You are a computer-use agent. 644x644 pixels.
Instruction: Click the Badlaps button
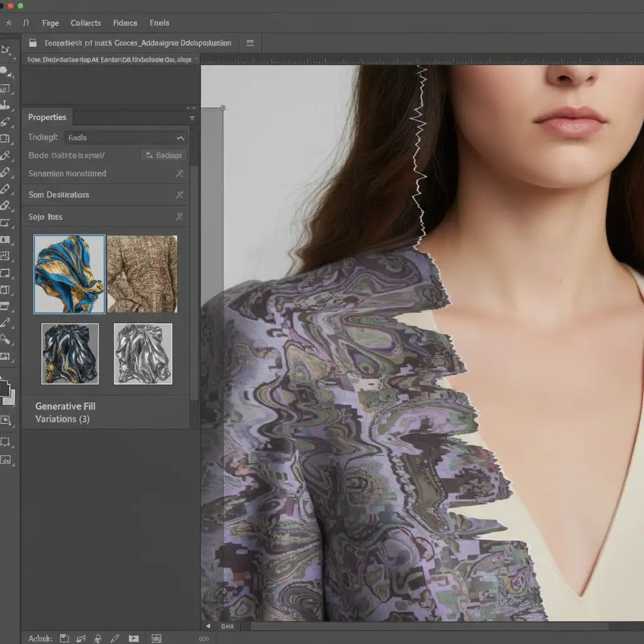pyautogui.click(x=164, y=155)
